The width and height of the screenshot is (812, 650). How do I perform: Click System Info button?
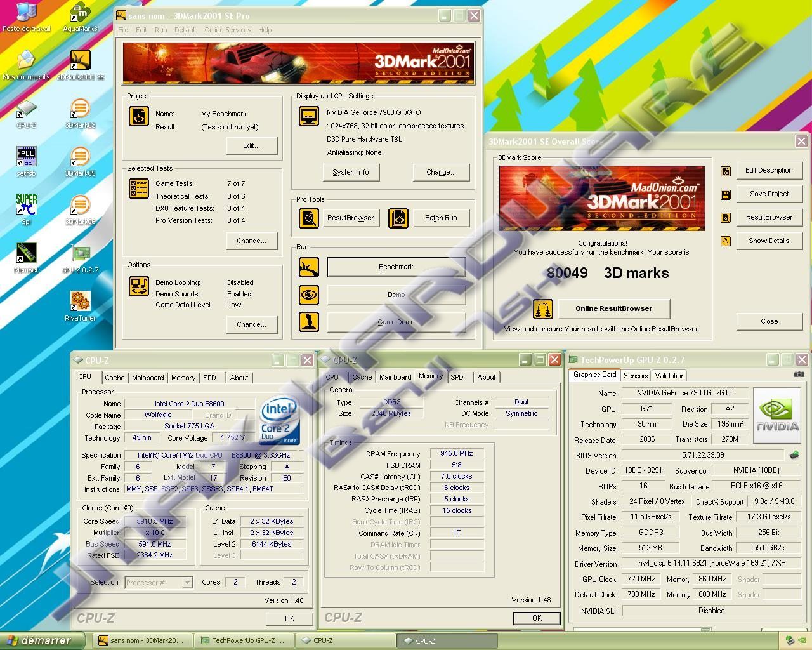pos(351,172)
